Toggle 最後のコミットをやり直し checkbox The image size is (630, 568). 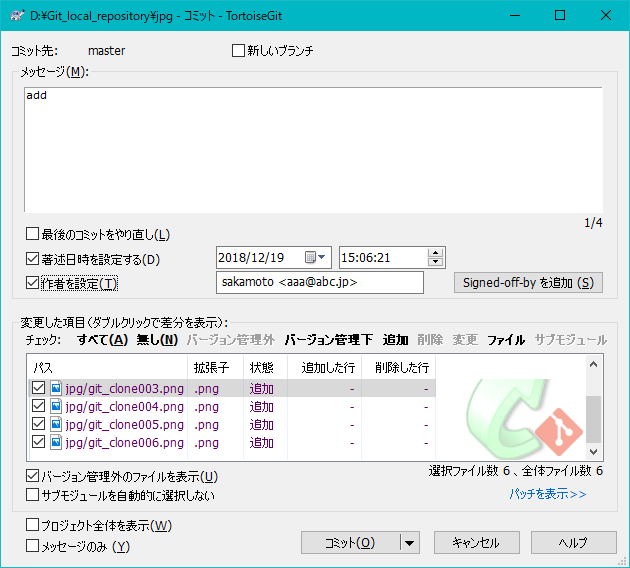tap(32, 234)
